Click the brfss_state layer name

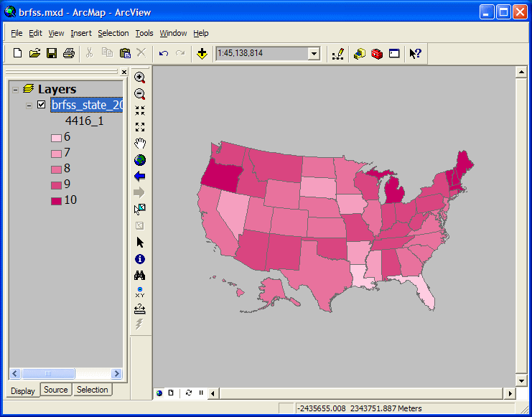pyautogui.click(x=87, y=106)
